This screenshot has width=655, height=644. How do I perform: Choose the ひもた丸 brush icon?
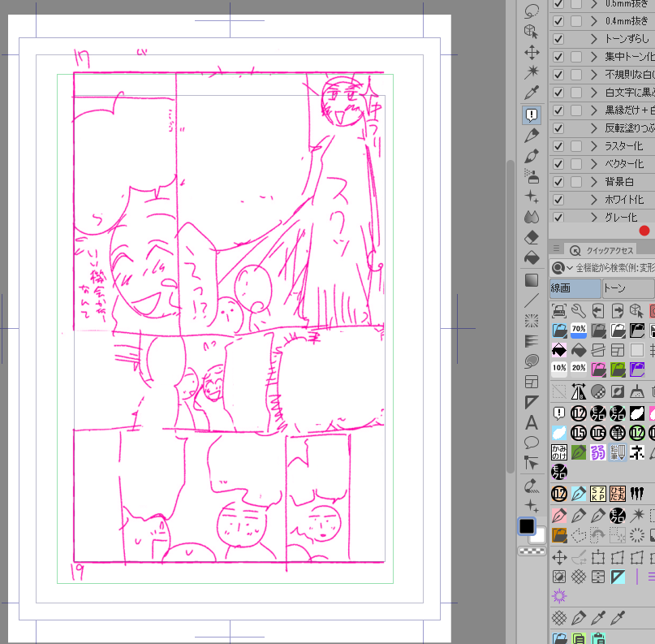[x=618, y=494]
